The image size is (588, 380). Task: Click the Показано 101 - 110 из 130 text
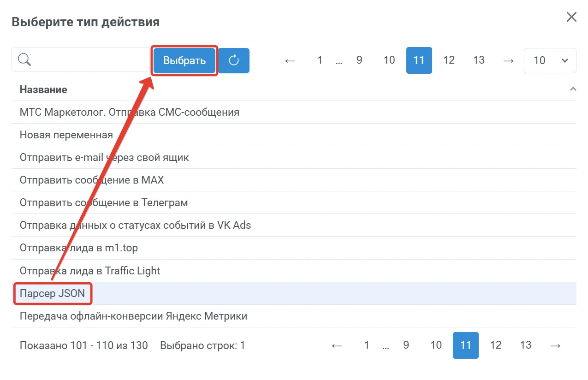click(84, 345)
